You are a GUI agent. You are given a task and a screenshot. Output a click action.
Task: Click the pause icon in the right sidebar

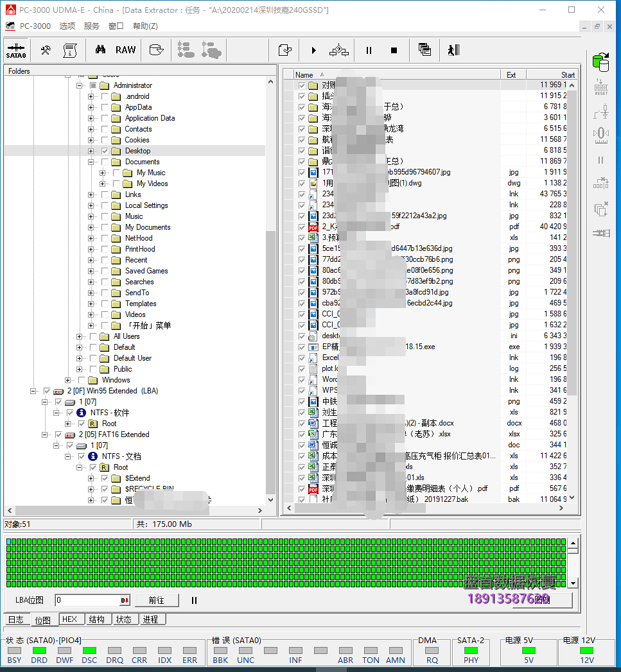pyautogui.click(x=601, y=160)
